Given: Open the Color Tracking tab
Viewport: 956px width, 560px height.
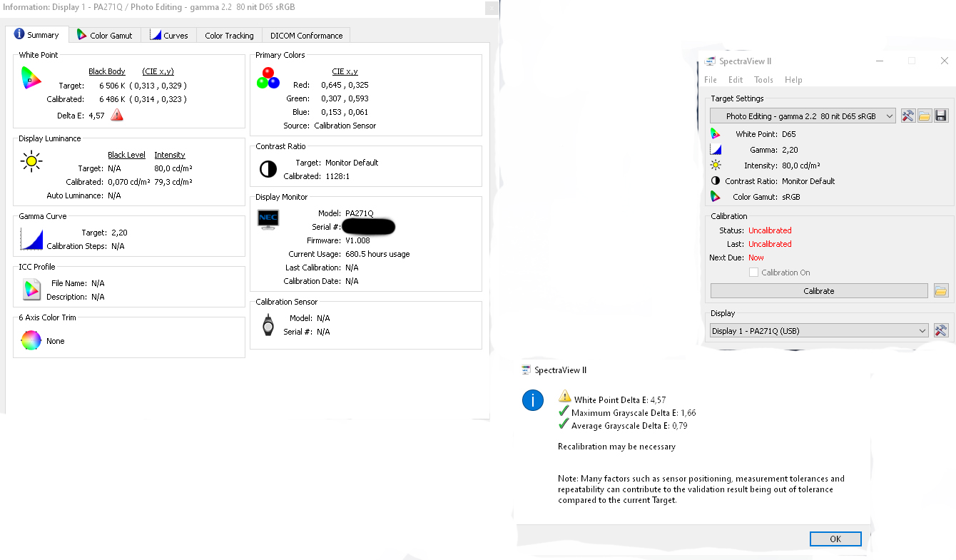Looking at the screenshot, I should [229, 36].
